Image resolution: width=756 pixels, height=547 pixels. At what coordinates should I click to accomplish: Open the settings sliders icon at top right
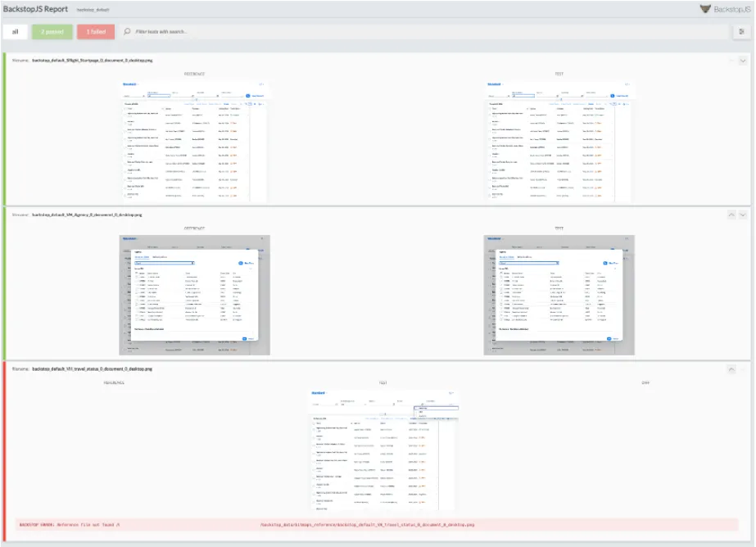[741, 32]
